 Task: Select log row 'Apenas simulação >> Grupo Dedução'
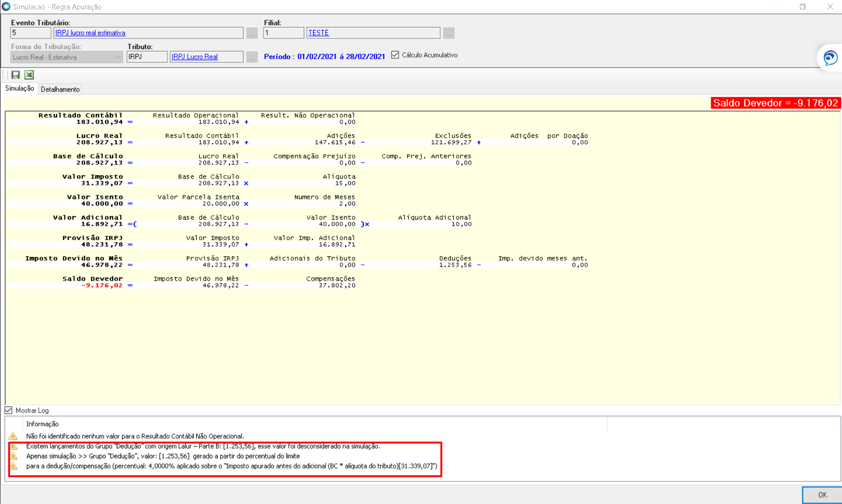163,456
